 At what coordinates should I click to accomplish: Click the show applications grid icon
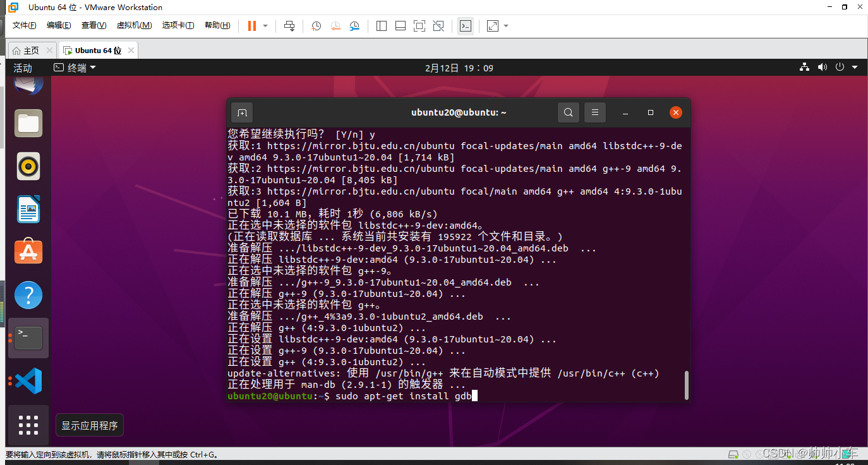pyautogui.click(x=28, y=425)
